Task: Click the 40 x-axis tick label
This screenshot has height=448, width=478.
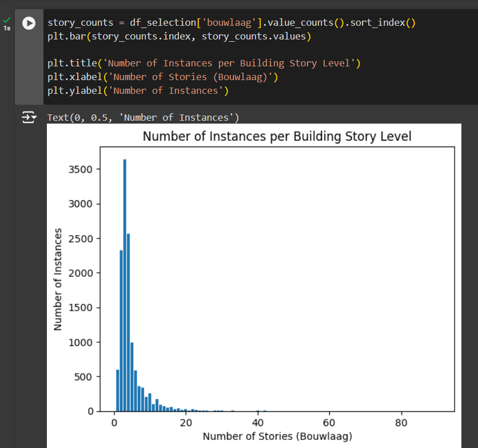Action: pos(257,423)
